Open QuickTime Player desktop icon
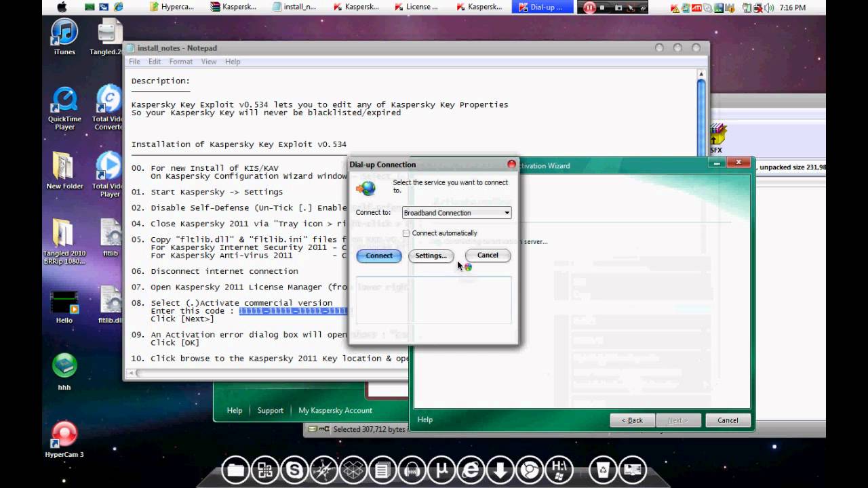Viewport: 868px width, 488px height. point(64,108)
